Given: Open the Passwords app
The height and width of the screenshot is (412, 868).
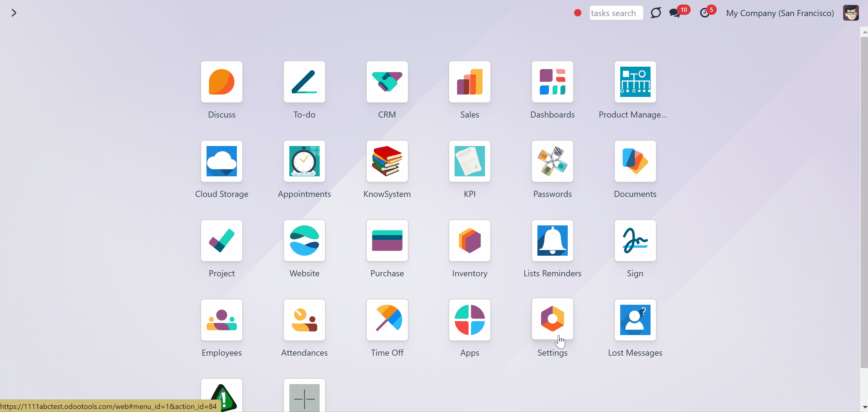Looking at the screenshot, I should (552, 161).
